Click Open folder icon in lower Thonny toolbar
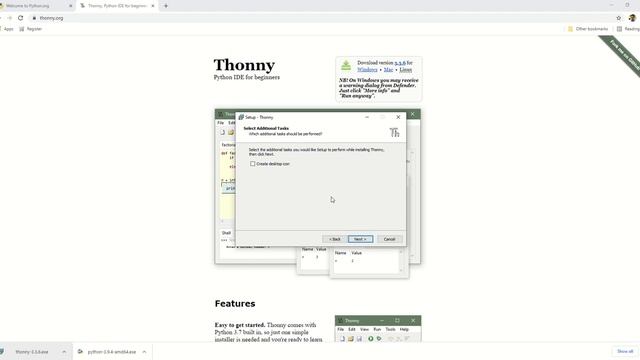640x360 pixels. coord(351,338)
